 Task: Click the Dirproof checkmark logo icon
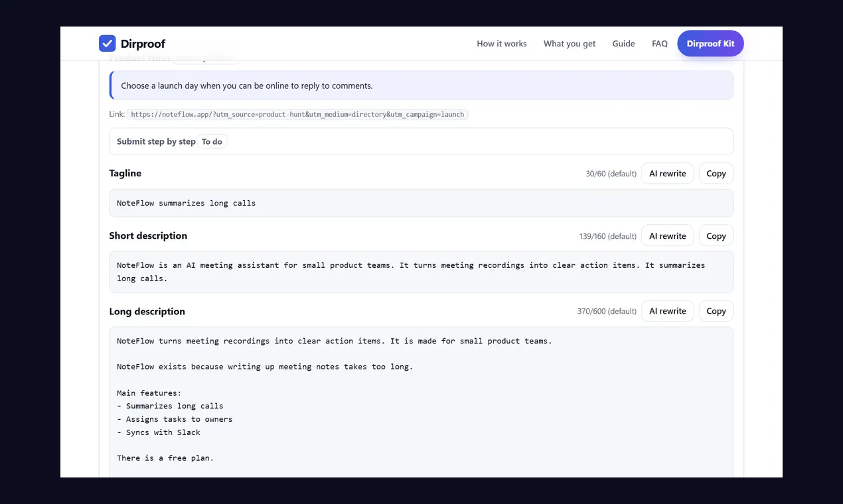click(108, 44)
